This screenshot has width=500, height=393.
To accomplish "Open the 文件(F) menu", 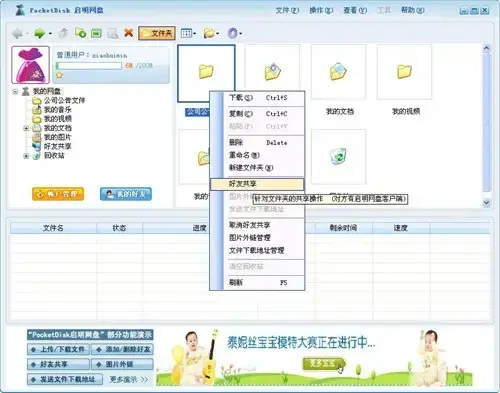I will point(287,10).
